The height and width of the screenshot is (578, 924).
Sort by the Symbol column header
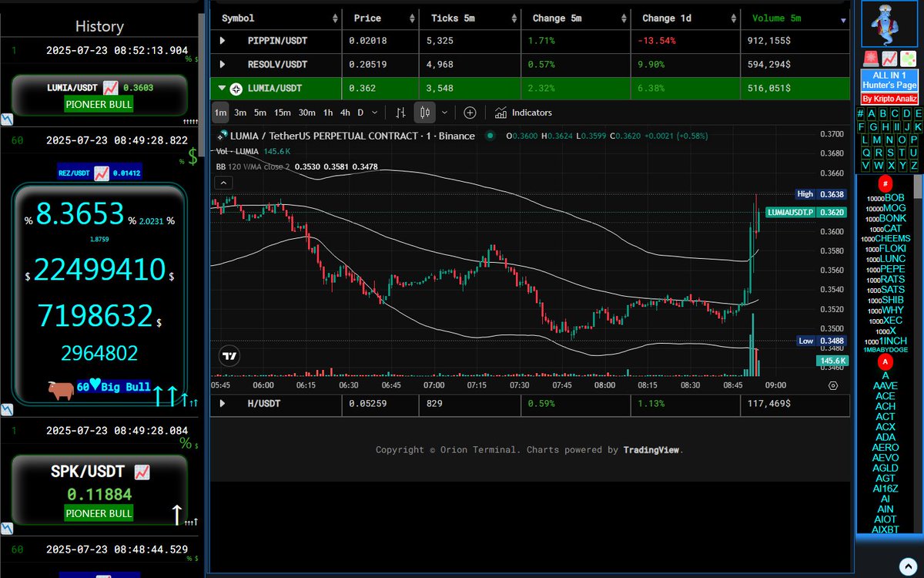click(276, 18)
